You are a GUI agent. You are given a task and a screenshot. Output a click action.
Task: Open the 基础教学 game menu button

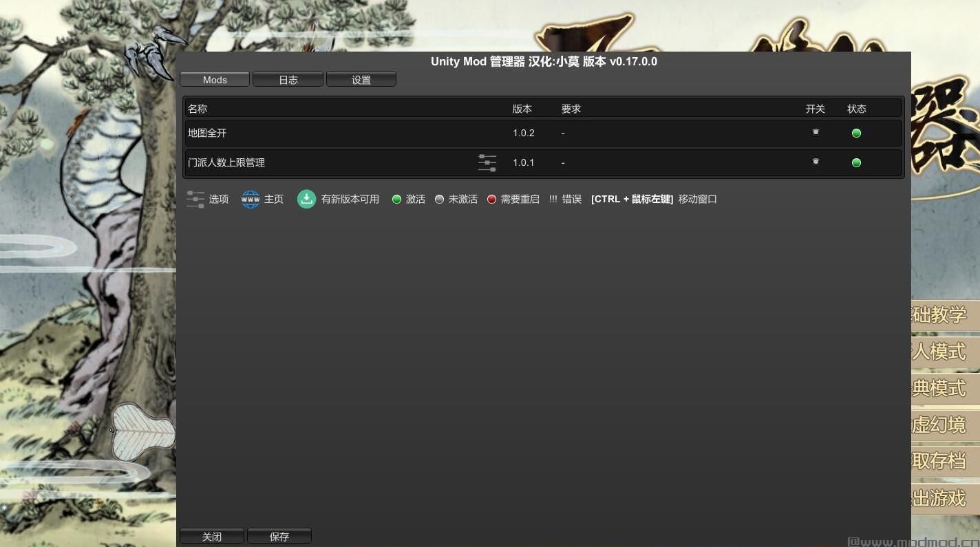[x=945, y=315]
